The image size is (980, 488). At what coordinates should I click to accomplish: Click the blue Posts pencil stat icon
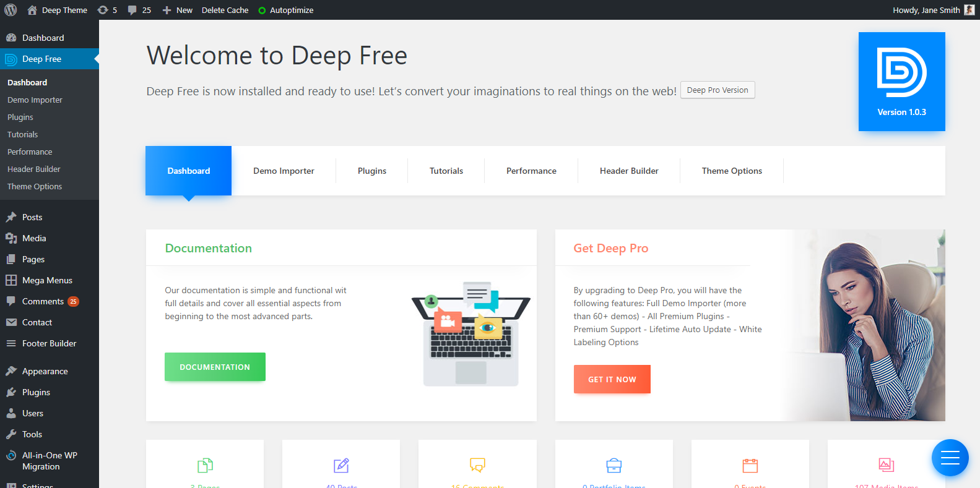(341, 465)
